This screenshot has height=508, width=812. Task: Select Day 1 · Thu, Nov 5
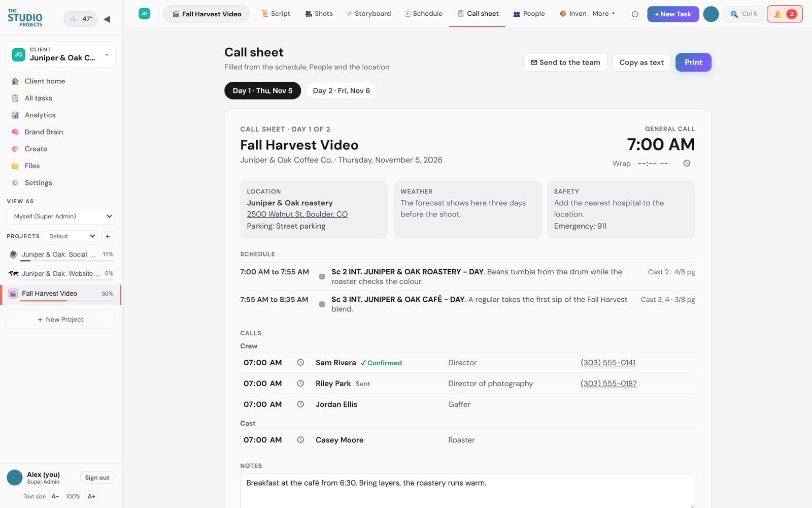(x=262, y=90)
